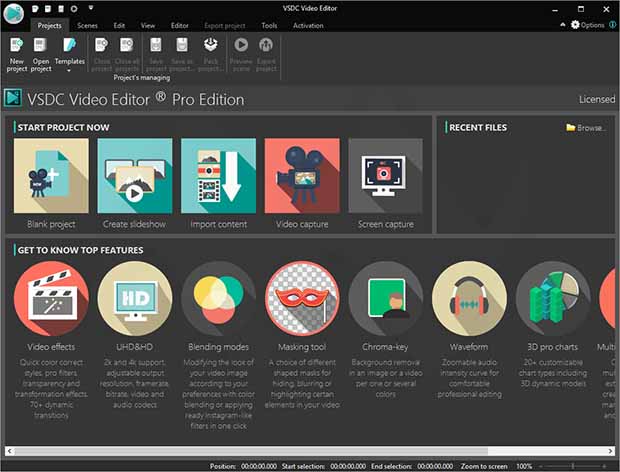Screen dimensions: 620x472
Task: Open the UHD&HD feature icon
Action: [135, 298]
